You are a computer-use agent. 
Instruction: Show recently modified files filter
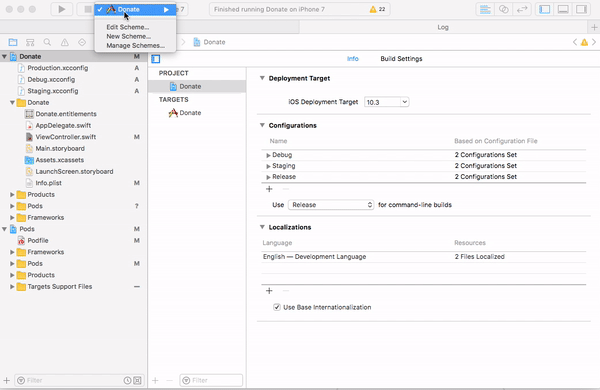(x=127, y=380)
